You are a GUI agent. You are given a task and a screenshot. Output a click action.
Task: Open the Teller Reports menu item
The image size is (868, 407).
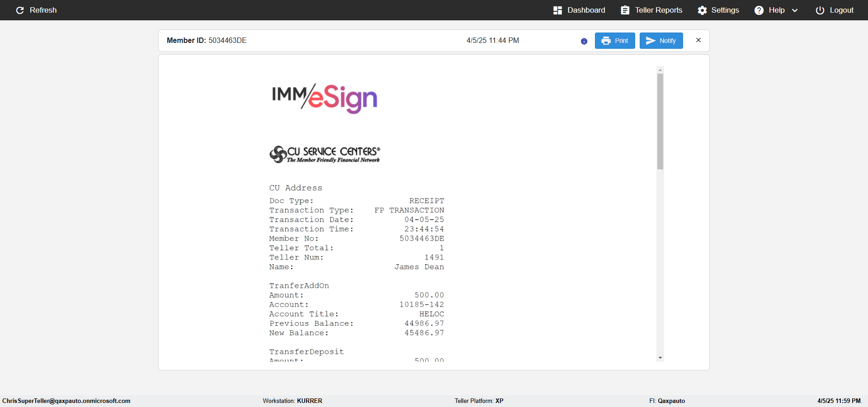[651, 10]
